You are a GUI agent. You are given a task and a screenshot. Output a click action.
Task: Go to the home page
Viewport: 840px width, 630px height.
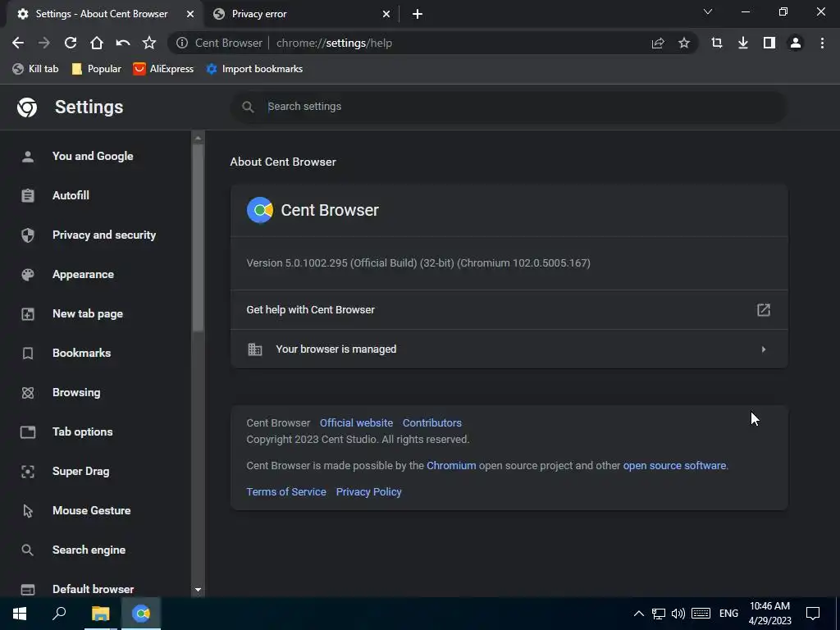pyautogui.click(x=97, y=43)
